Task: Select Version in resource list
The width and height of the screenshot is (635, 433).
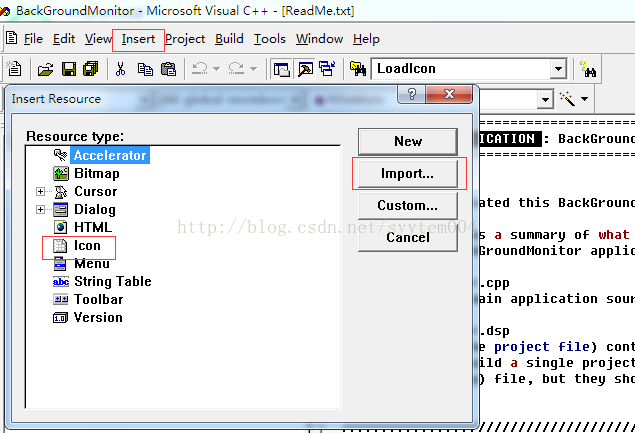Action: 98,318
